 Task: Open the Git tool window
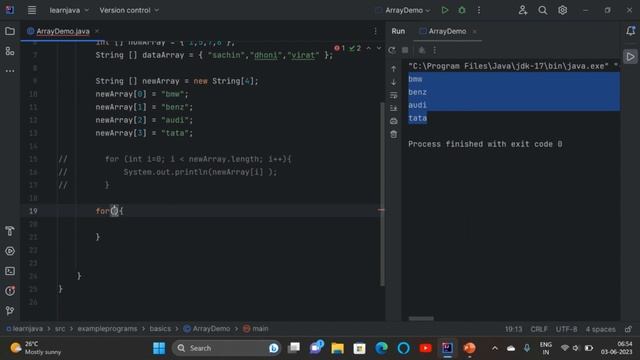tap(10, 311)
